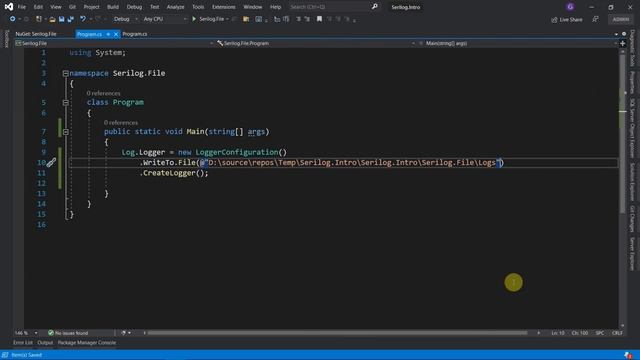The height and width of the screenshot is (360, 640).
Task: Click the horizontal scrollbar thumb below editor
Action: pyautogui.click(x=337, y=333)
